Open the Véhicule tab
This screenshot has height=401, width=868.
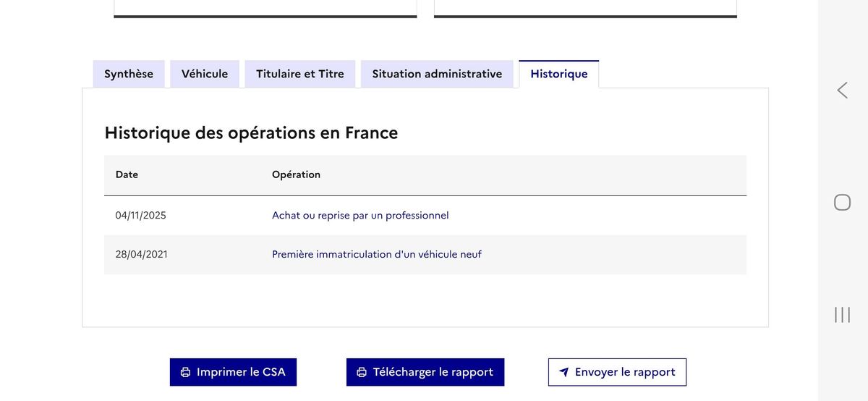tap(205, 74)
